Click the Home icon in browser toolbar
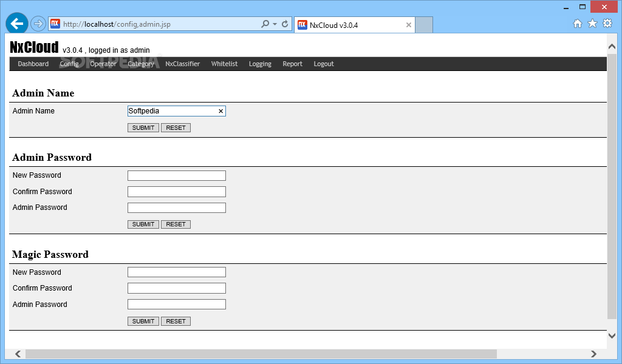 click(578, 24)
